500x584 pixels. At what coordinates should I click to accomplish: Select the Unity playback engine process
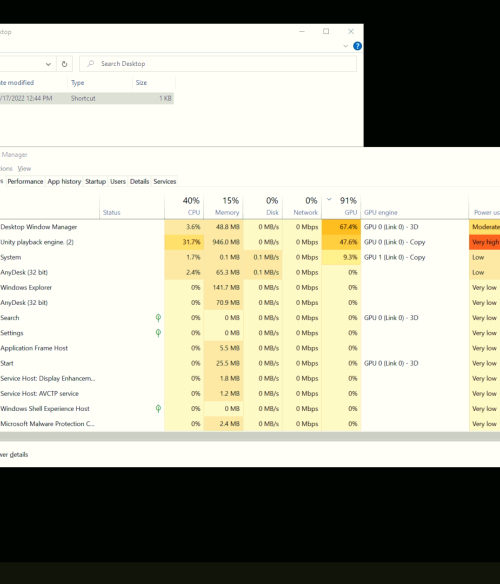[x=250, y=242]
